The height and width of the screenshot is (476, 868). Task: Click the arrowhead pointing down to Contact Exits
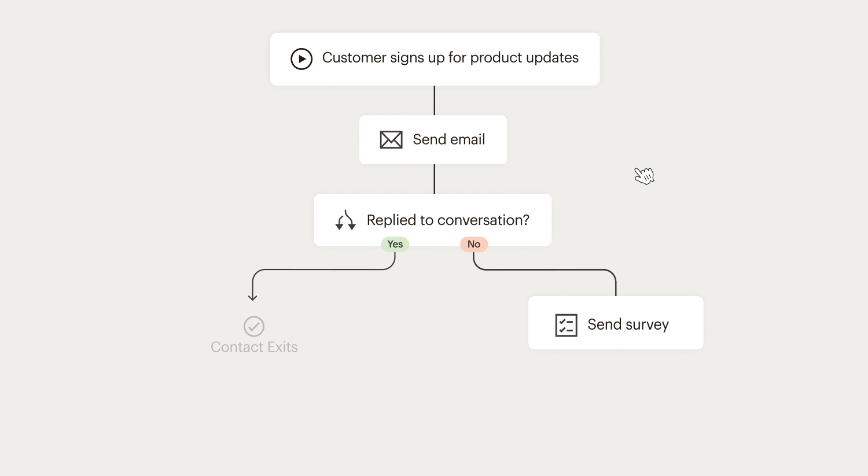tap(253, 297)
